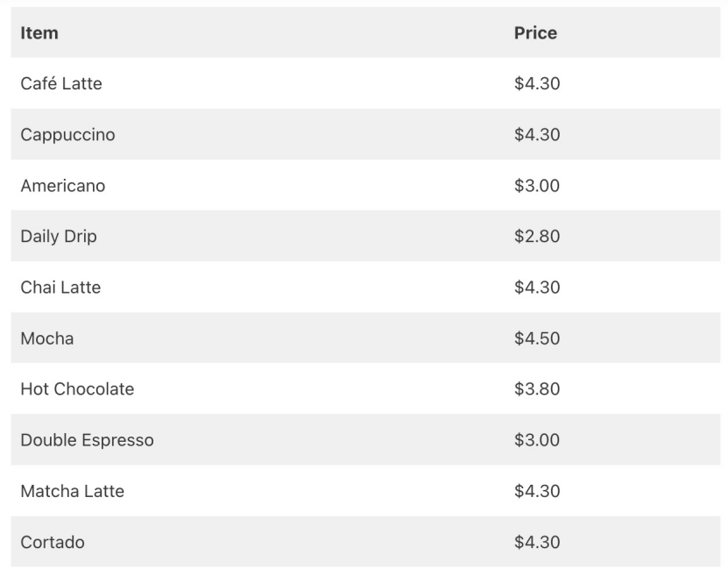728x576 pixels.
Task: Select the Matcha Latte price cell
Action: click(537, 491)
